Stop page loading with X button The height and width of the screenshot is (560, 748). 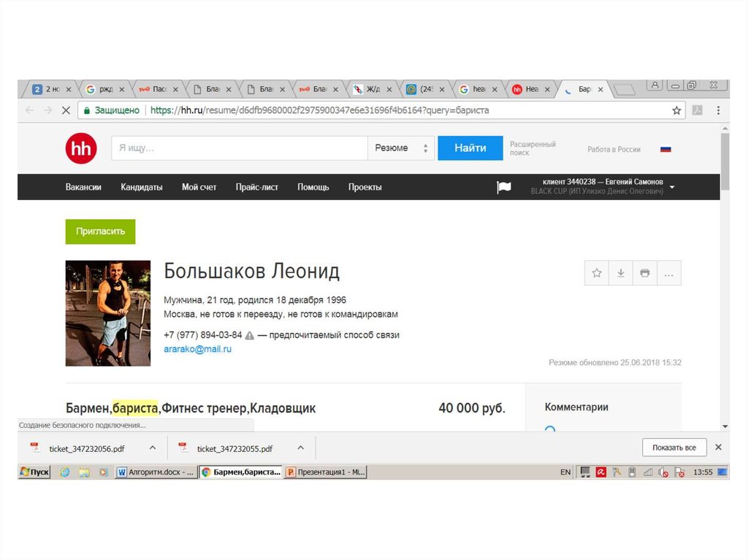[x=65, y=110]
